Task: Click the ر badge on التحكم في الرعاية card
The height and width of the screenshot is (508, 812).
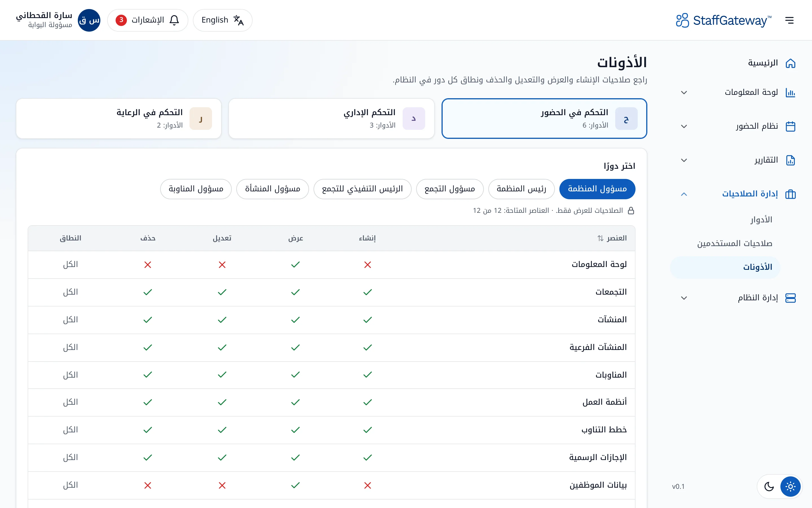Action: click(201, 119)
